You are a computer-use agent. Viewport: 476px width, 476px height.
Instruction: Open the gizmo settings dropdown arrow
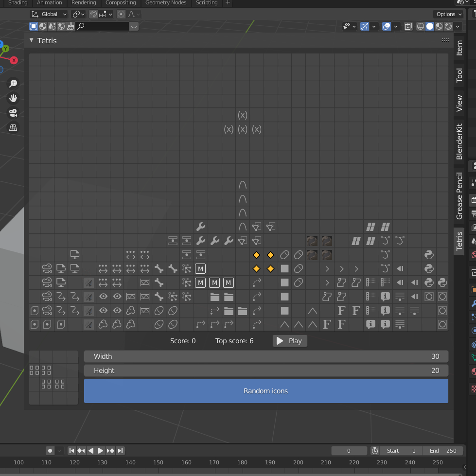click(374, 26)
